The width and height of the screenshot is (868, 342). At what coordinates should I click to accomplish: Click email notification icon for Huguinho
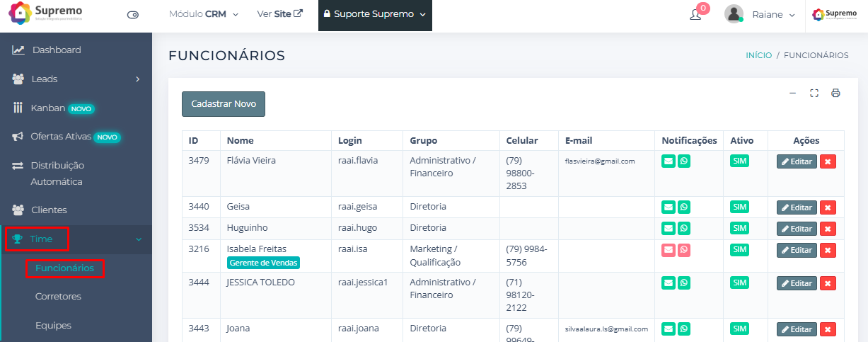pos(669,228)
